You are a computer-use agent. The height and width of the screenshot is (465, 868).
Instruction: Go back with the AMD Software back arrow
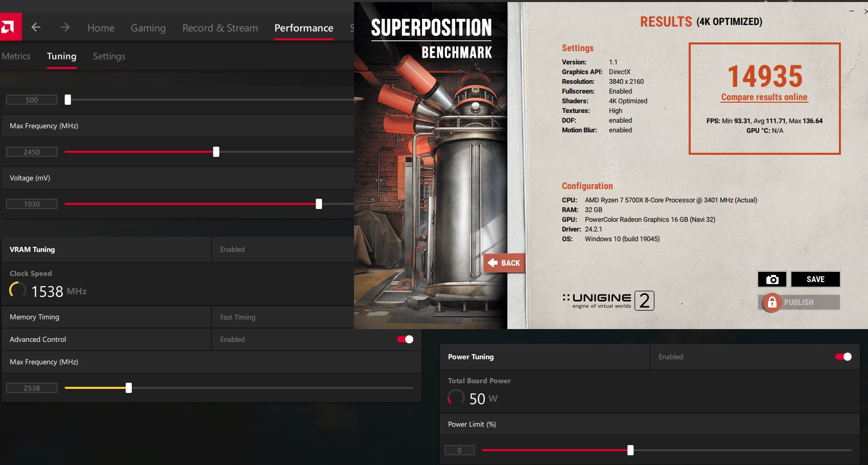point(36,28)
